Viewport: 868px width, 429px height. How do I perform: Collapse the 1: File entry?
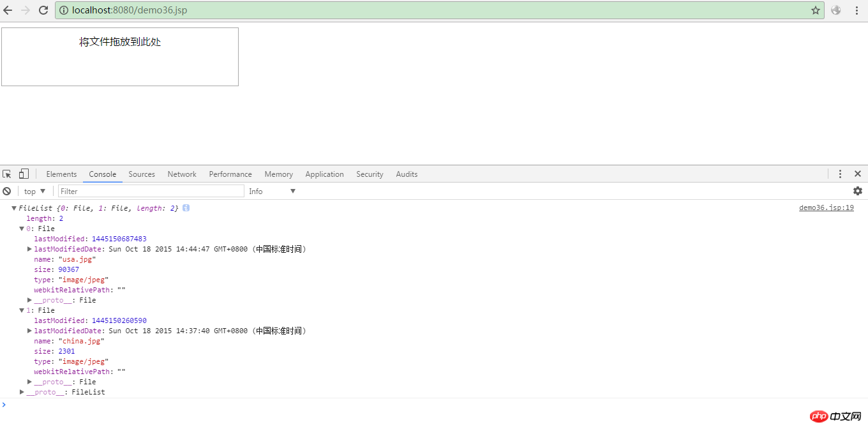click(x=22, y=310)
